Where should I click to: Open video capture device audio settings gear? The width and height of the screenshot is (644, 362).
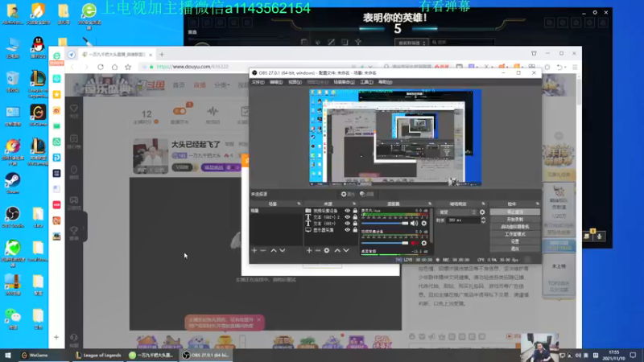[424, 243]
